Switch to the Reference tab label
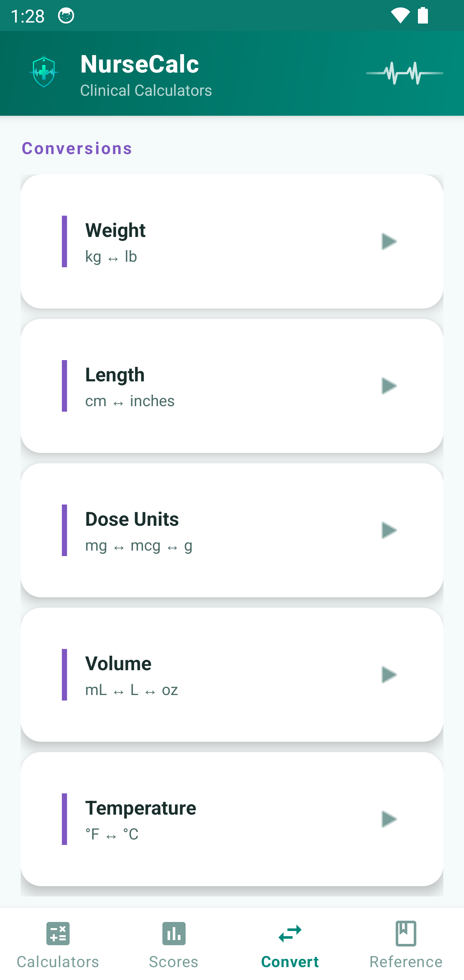 [406, 961]
